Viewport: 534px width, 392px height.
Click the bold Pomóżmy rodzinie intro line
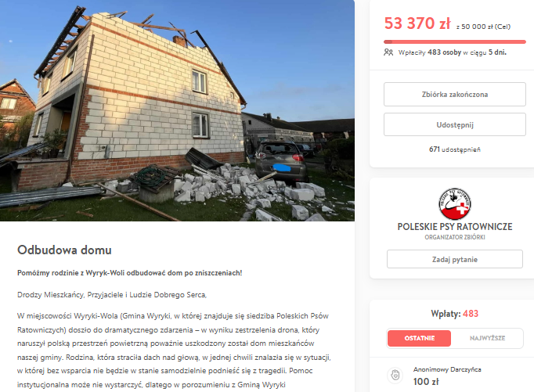[x=130, y=273]
